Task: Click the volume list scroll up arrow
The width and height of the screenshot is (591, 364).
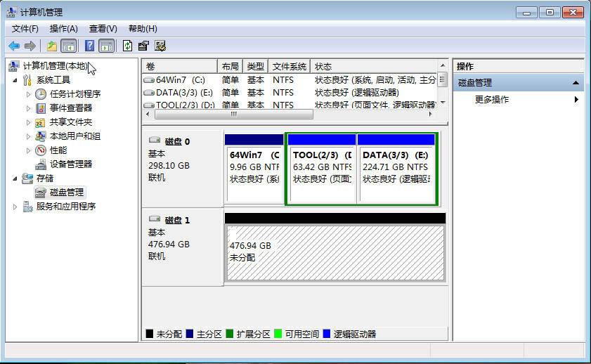Action: coord(443,65)
